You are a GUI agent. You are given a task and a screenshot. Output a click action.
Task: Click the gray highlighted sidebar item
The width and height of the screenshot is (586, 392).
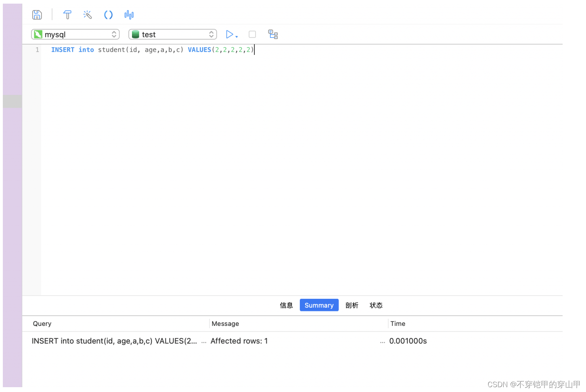[13, 101]
